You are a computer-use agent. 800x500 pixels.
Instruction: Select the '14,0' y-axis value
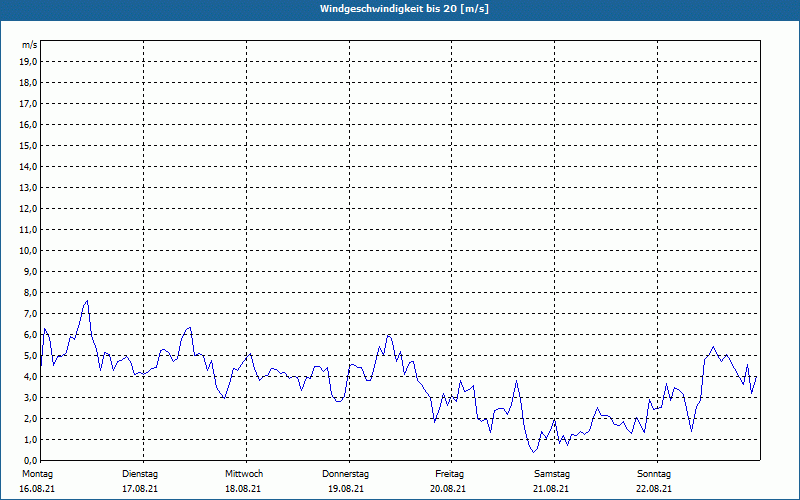pos(28,166)
